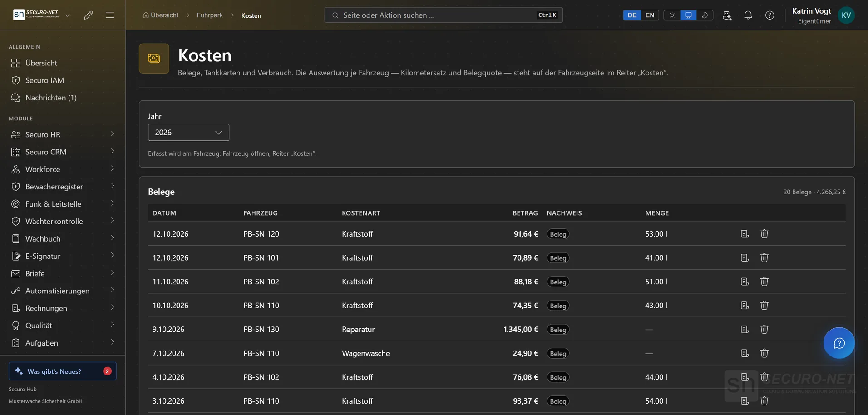Open document icon for the 70,89 € row
This screenshot has height=415, width=868.
tap(745, 258)
